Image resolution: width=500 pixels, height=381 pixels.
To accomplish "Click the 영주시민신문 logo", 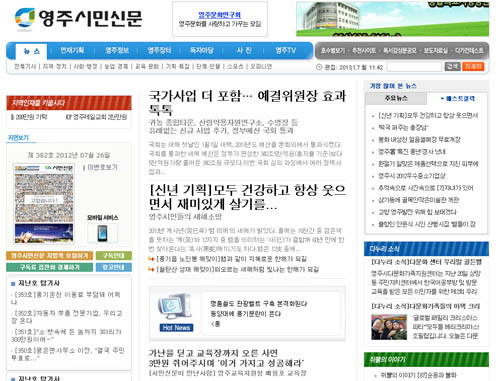I will pos(79,18).
